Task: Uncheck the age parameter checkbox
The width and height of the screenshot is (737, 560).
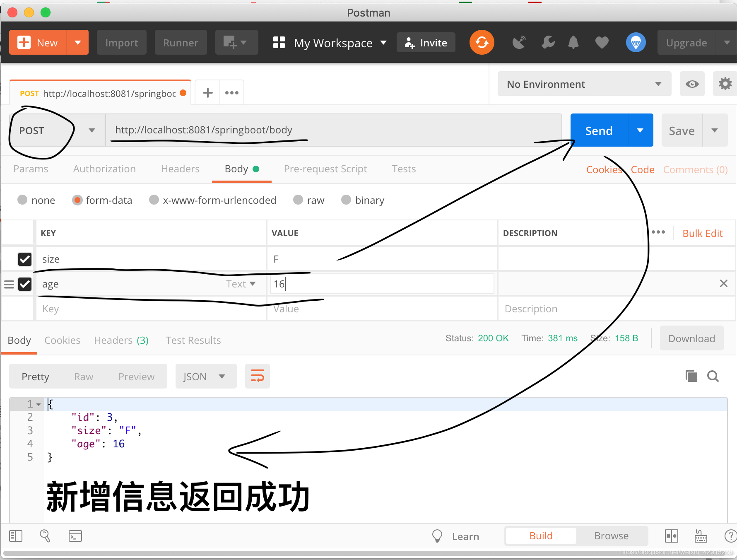Action: (25, 284)
